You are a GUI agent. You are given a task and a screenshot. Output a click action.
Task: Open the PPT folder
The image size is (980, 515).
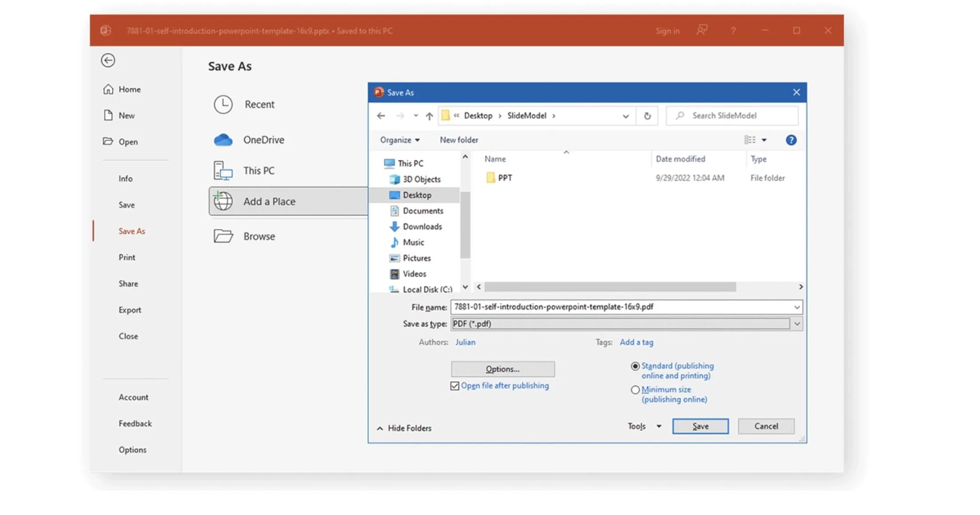pos(504,178)
